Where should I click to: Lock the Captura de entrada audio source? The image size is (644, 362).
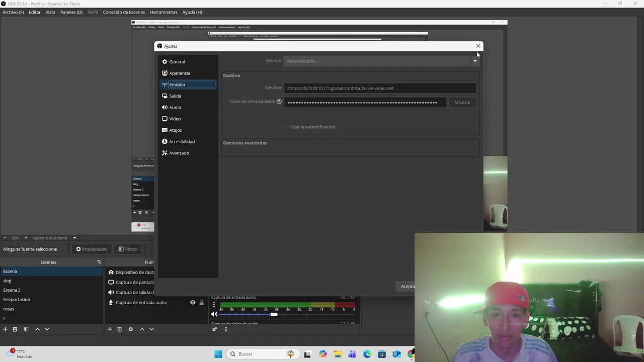point(202,303)
